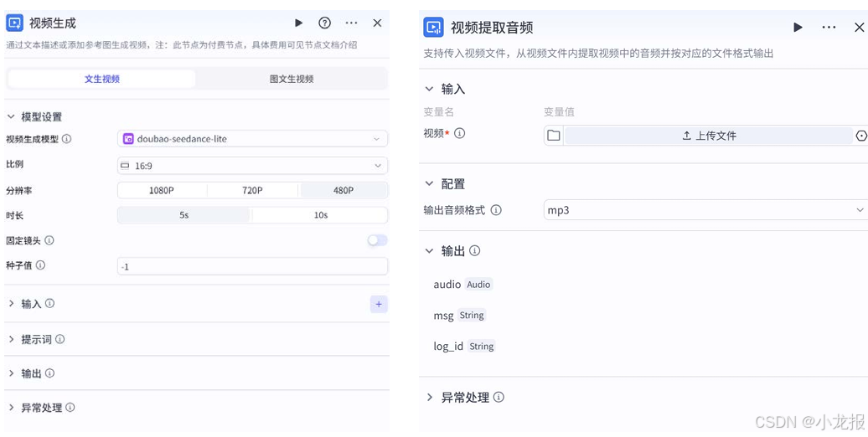Run the 视频生成 node with play icon
The height and width of the screenshot is (437, 868).
pos(299,23)
